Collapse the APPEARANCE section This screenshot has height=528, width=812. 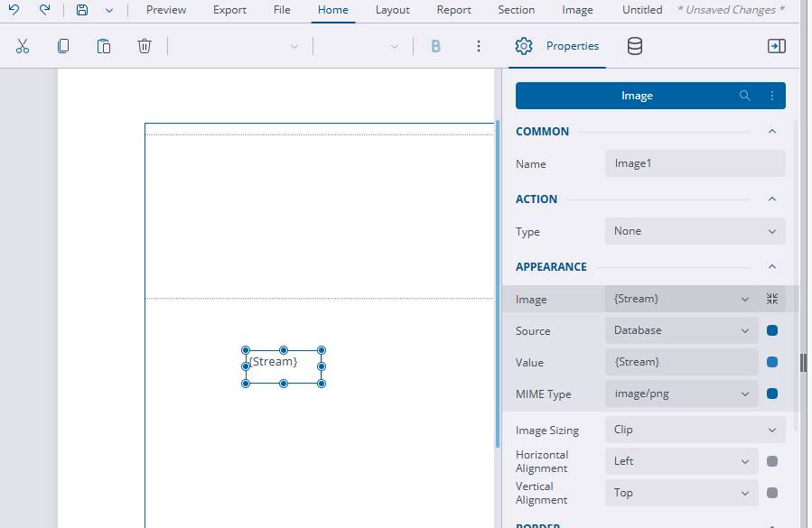(772, 266)
